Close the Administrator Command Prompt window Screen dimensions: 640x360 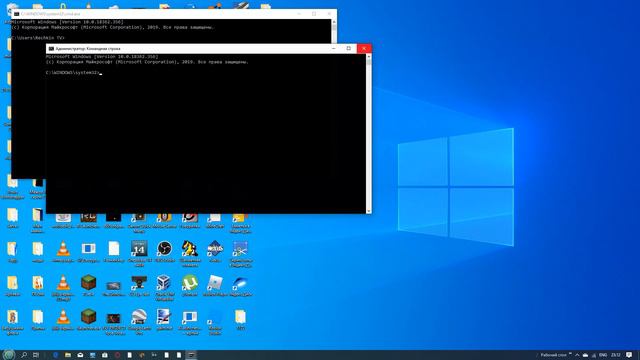364,48
